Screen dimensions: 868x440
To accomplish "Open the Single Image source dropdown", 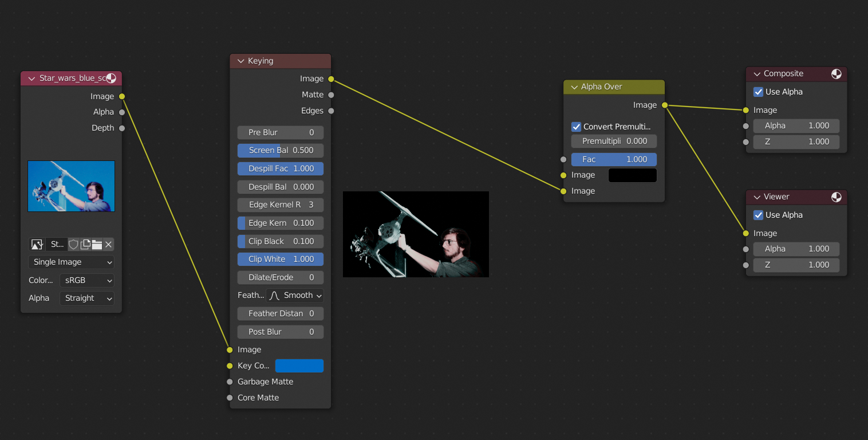I will point(71,262).
